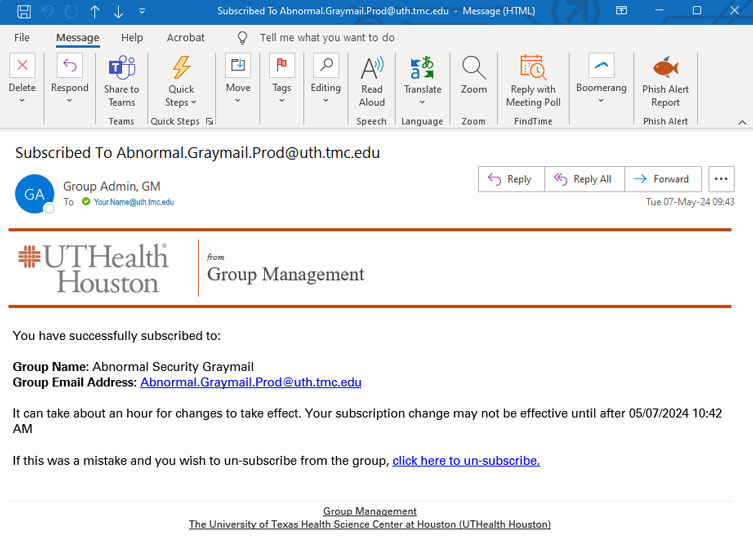
Task: Collapse the ribbon with the chevron
Action: click(742, 122)
